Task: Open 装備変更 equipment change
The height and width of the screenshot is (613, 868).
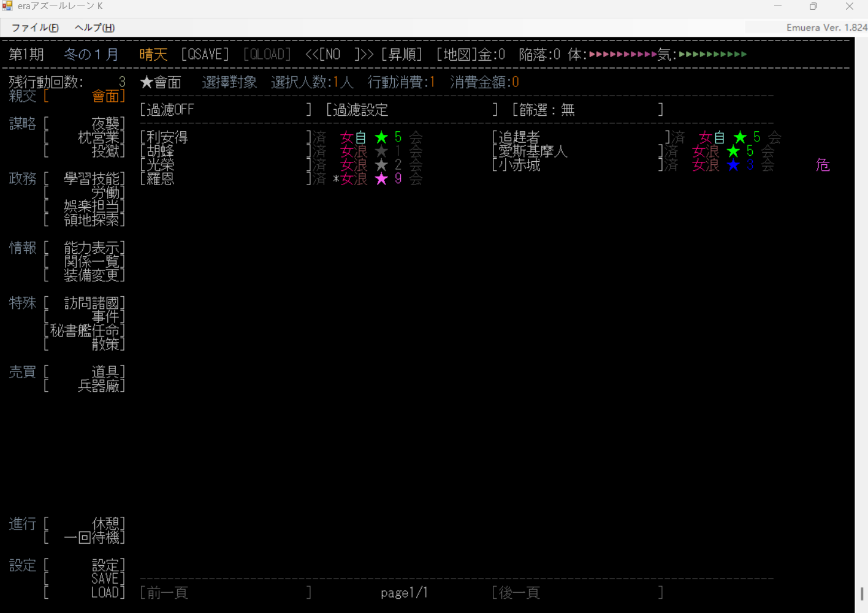Action: pos(85,275)
